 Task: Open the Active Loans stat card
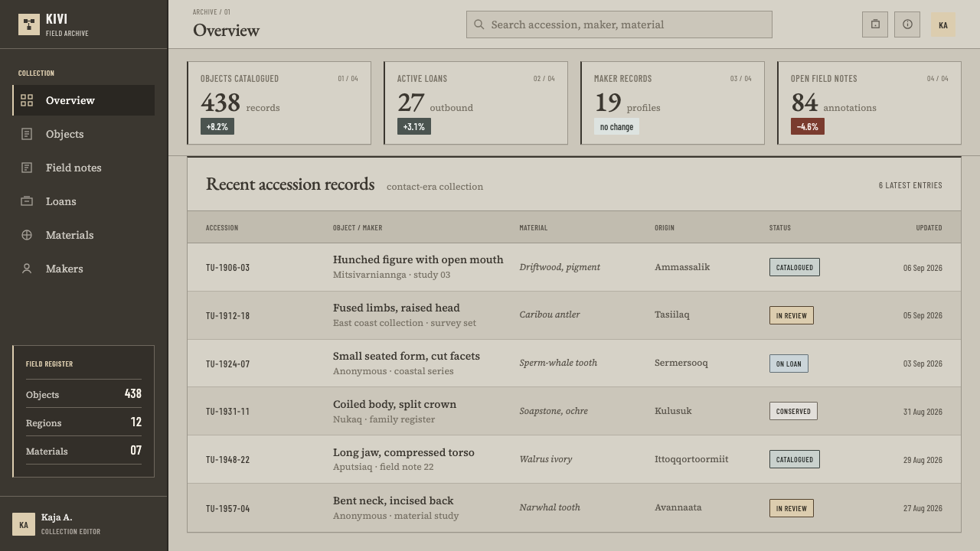point(476,103)
